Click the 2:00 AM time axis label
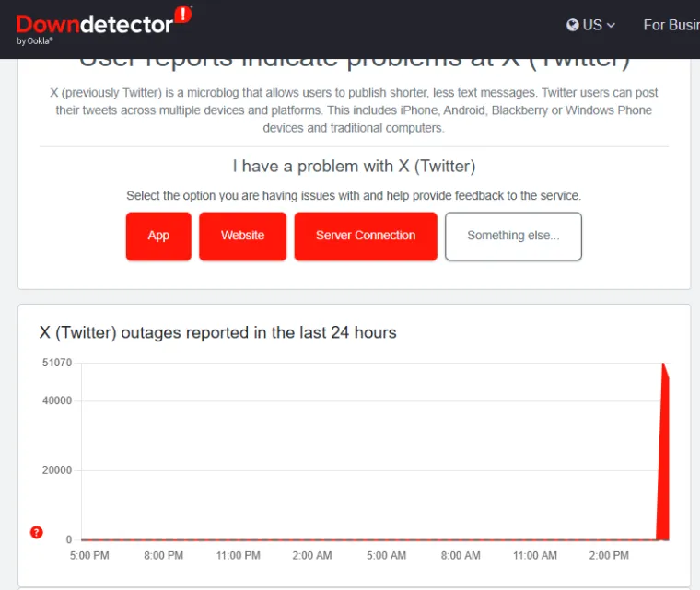 pos(312,556)
